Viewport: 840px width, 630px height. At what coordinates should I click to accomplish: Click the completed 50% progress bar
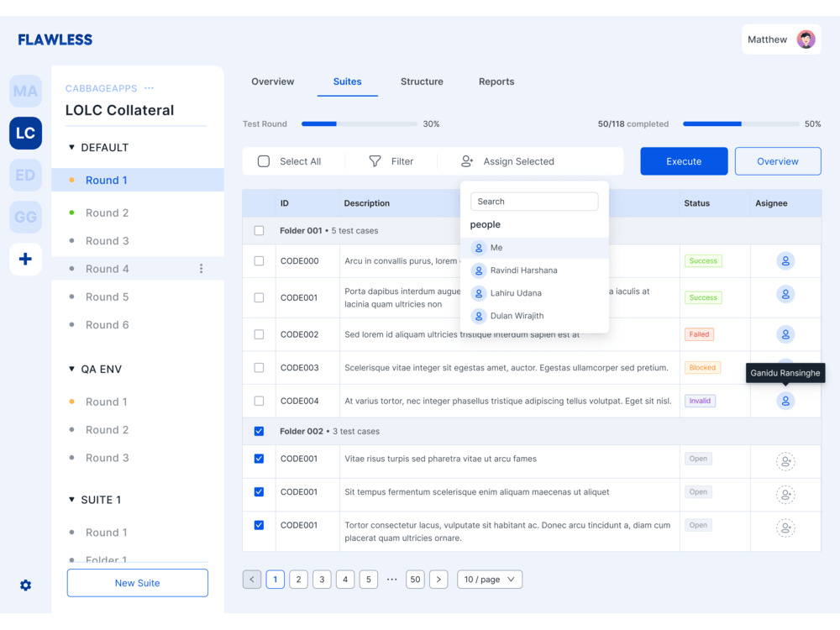click(741, 123)
